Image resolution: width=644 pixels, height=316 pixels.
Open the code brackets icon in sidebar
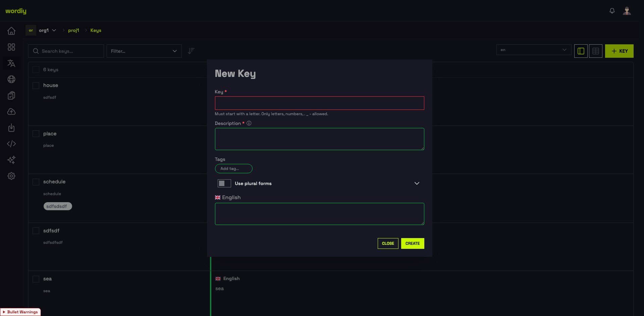[x=11, y=144]
